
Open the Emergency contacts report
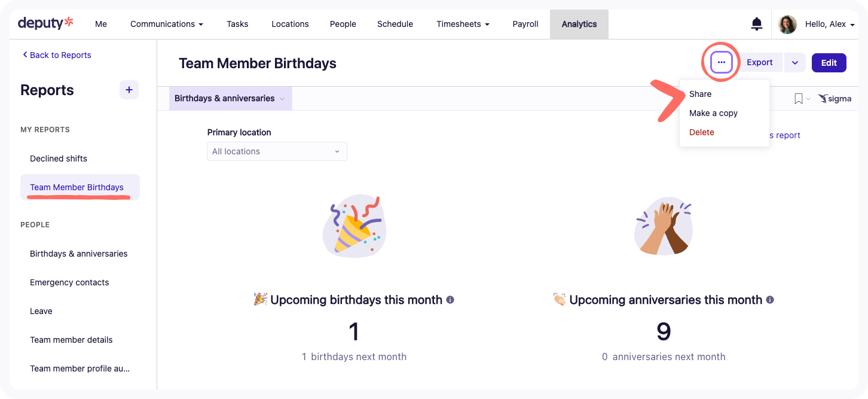point(69,282)
